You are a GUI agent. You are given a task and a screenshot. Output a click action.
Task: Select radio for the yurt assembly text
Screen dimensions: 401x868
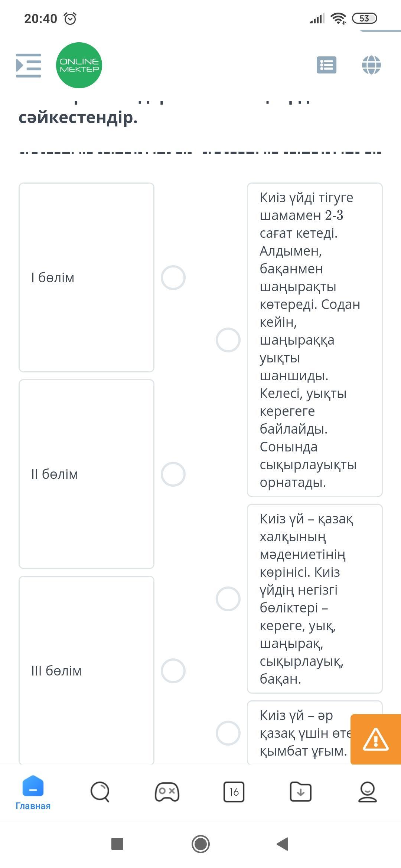228,340
